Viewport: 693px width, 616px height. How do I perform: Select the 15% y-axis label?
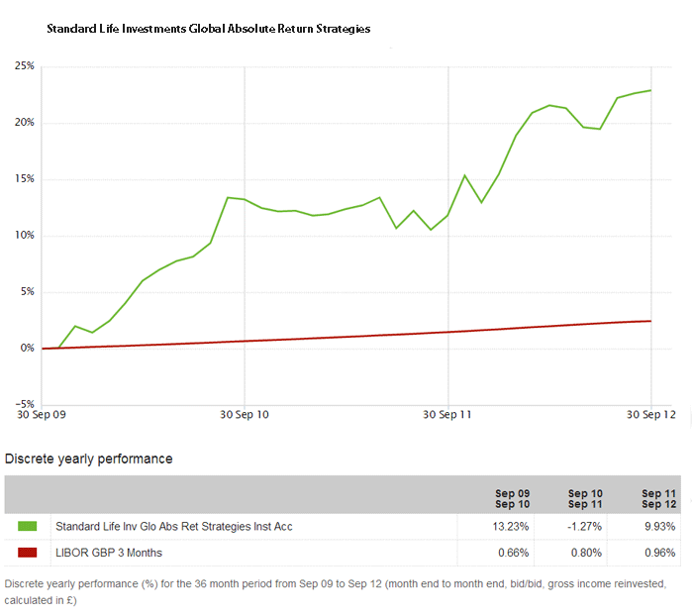point(25,178)
